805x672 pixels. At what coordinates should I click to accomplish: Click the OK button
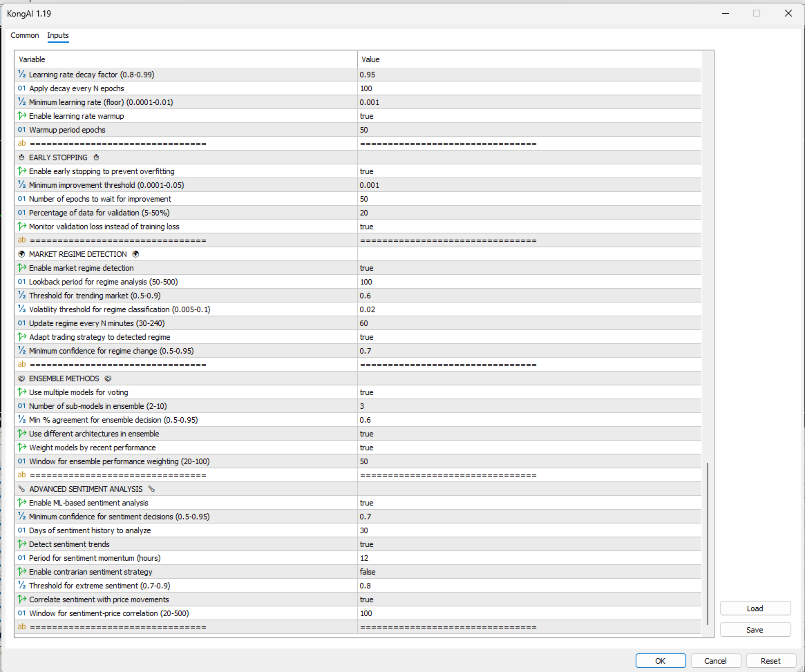(660, 661)
